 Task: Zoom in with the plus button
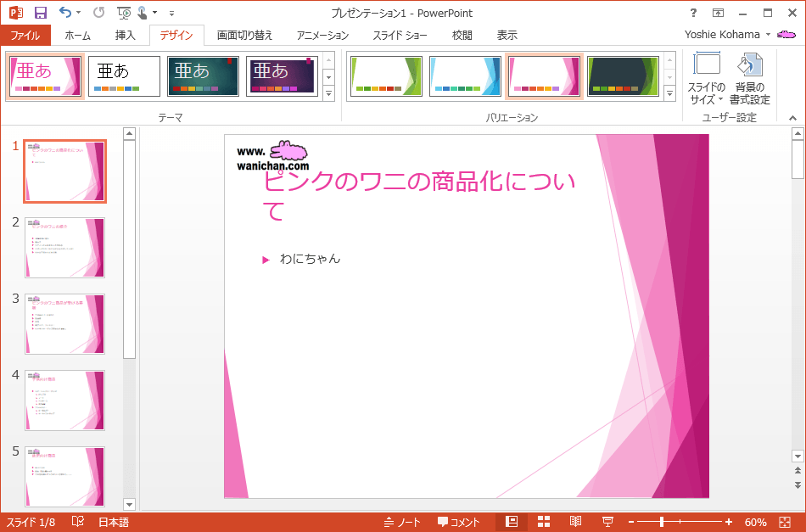(729, 522)
